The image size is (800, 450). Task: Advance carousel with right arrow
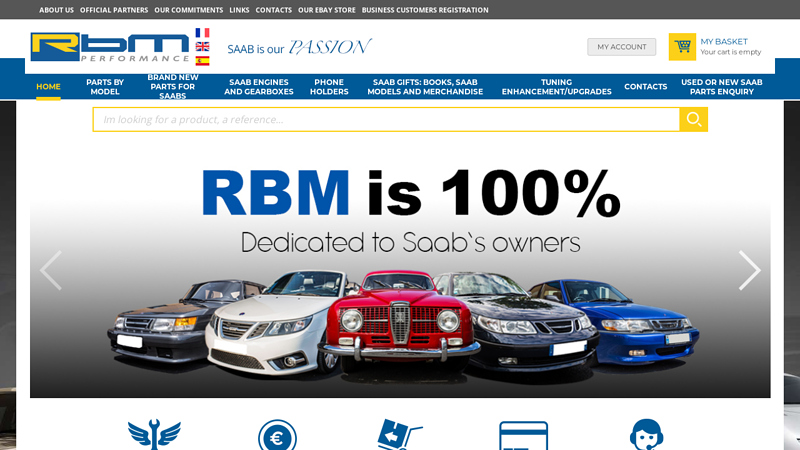[x=749, y=270]
